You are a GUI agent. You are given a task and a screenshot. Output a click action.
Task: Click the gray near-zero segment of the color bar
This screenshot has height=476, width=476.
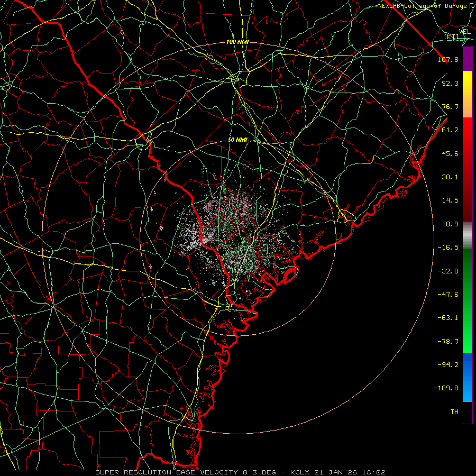coord(467,235)
